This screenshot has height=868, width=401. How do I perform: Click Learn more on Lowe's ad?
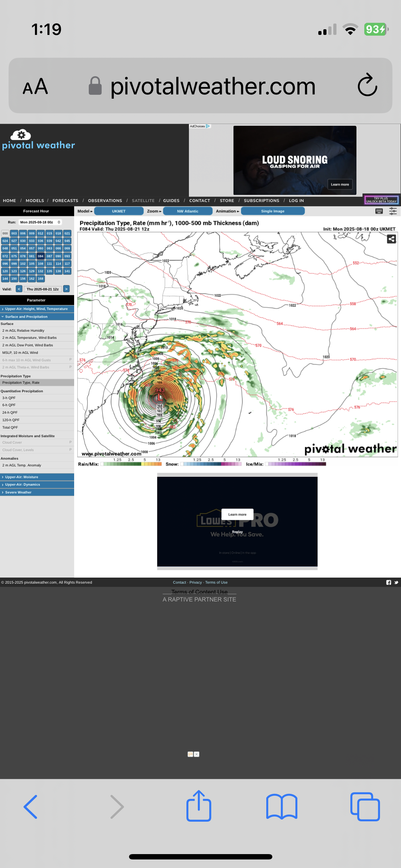237,514
